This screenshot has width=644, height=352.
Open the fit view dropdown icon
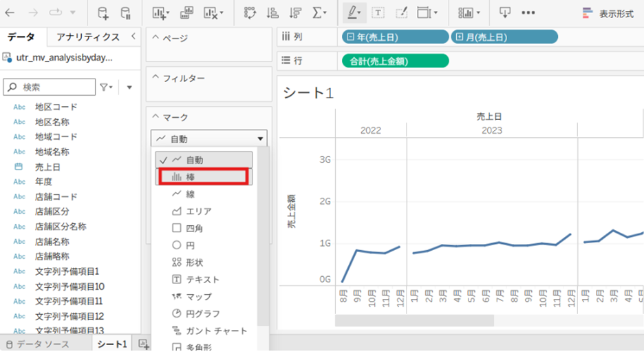[427, 13]
